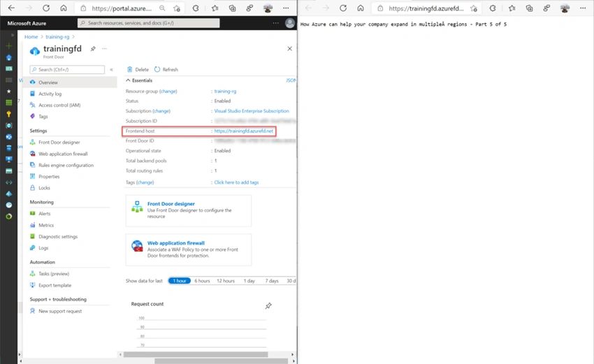594x364 pixels.
Task: Change the resource group link
Action: pyautogui.click(x=168, y=92)
